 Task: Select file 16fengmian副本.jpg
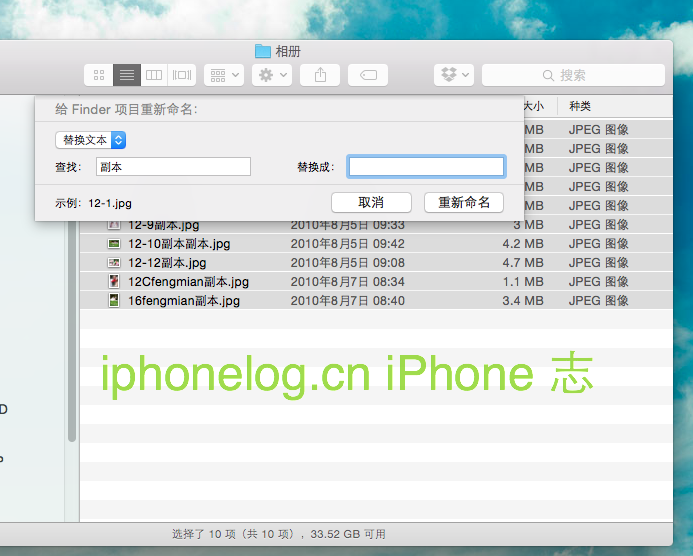[x=184, y=301]
